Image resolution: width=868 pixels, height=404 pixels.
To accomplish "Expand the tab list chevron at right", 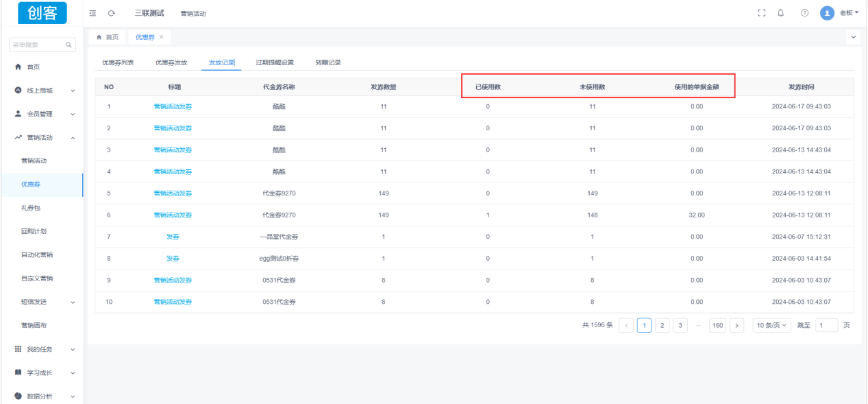I will 854,36.
